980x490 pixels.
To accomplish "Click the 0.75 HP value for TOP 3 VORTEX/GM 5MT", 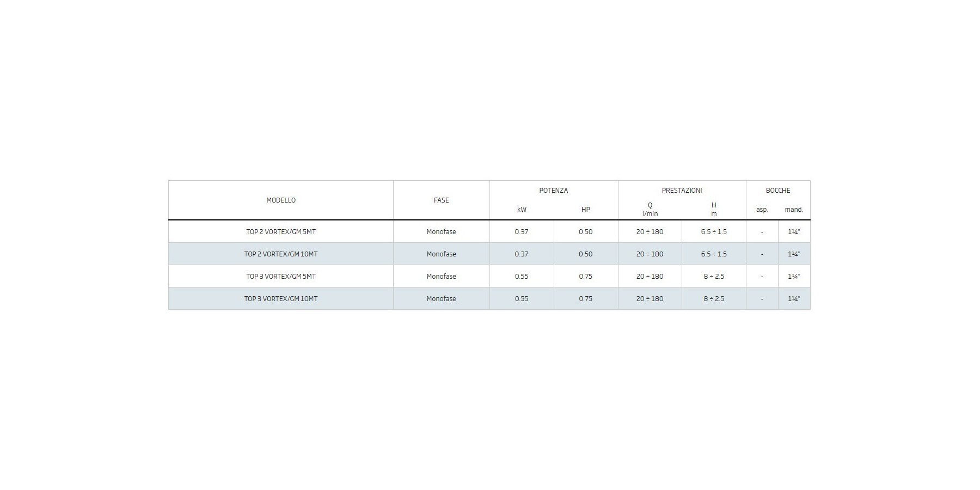I will tap(585, 277).
